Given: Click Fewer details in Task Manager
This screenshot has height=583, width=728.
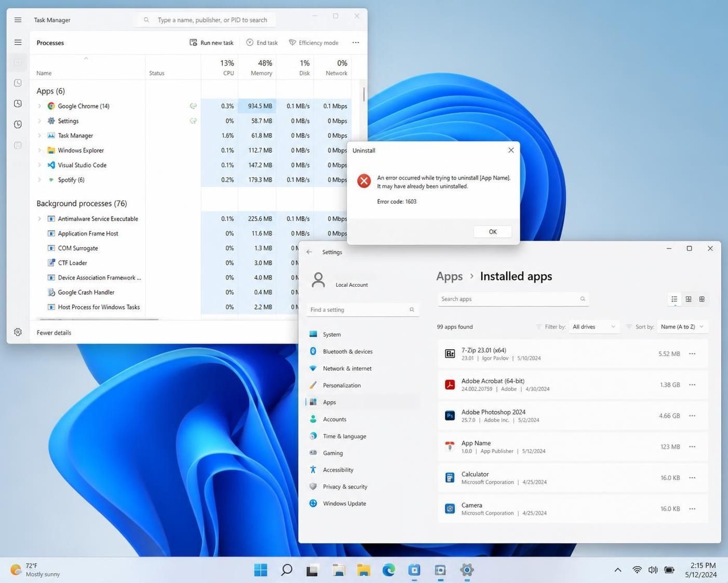Looking at the screenshot, I should pyautogui.click(x=54, y=333).
